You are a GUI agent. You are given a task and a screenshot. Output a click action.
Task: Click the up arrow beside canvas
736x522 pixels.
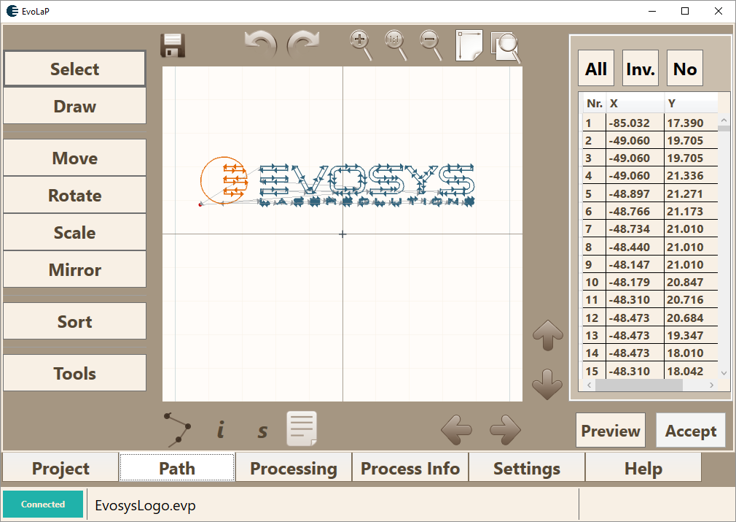(x=547, y=337)
